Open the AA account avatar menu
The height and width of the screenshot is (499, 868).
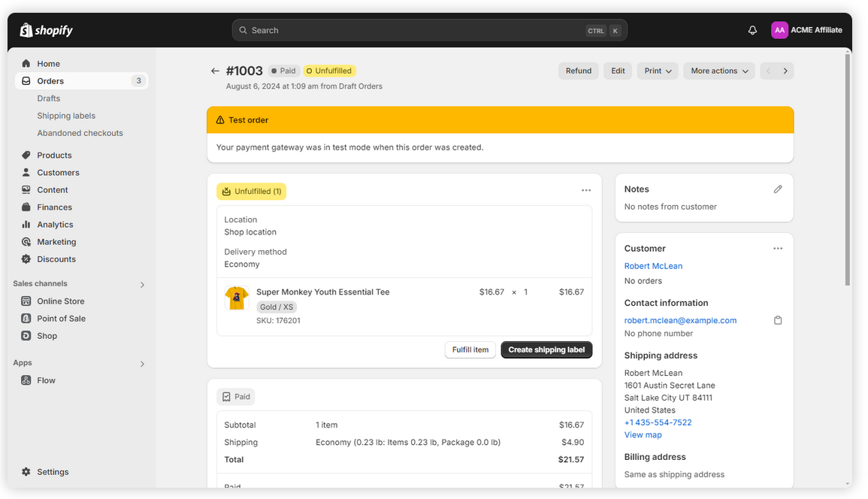tap(779, 30)
